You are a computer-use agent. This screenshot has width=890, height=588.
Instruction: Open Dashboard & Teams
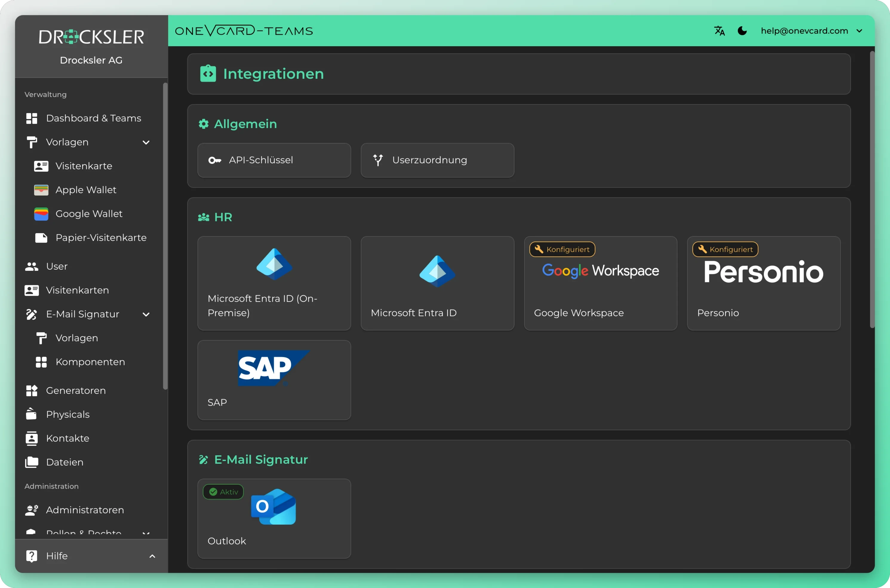pos(91,118)
